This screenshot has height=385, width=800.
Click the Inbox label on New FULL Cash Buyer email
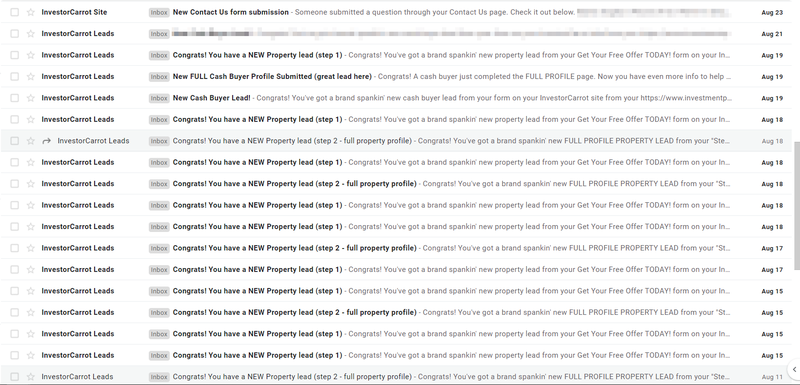point(159,76)
